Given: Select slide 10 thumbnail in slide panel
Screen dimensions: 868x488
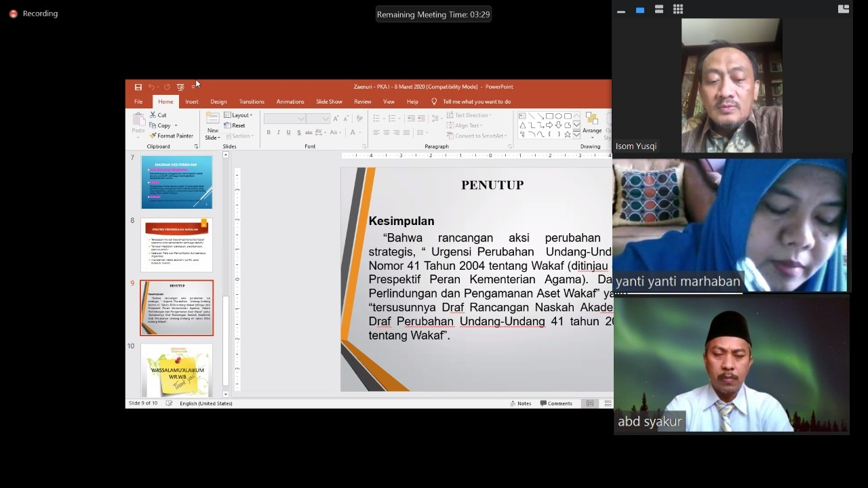Looking at the screenshot, I should pos(176,370).
